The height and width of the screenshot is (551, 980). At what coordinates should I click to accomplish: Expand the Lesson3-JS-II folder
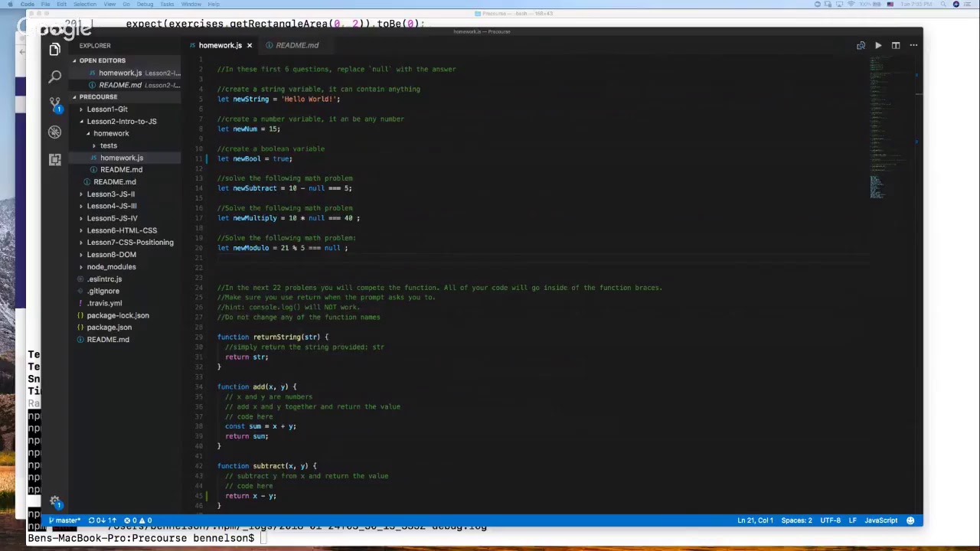pos(111,194)
